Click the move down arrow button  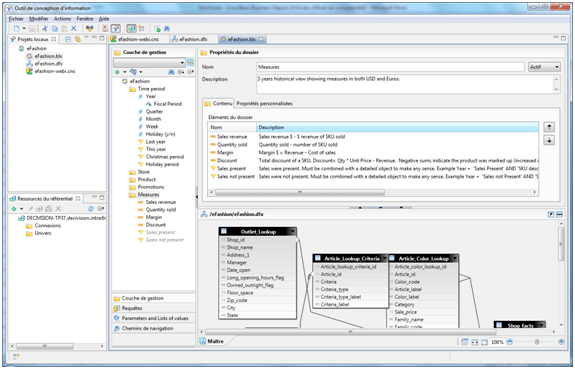coord(549,140)
